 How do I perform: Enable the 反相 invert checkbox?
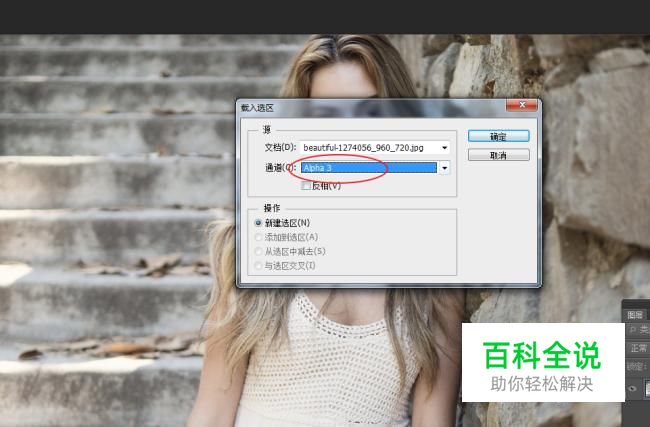pos(306,186)
